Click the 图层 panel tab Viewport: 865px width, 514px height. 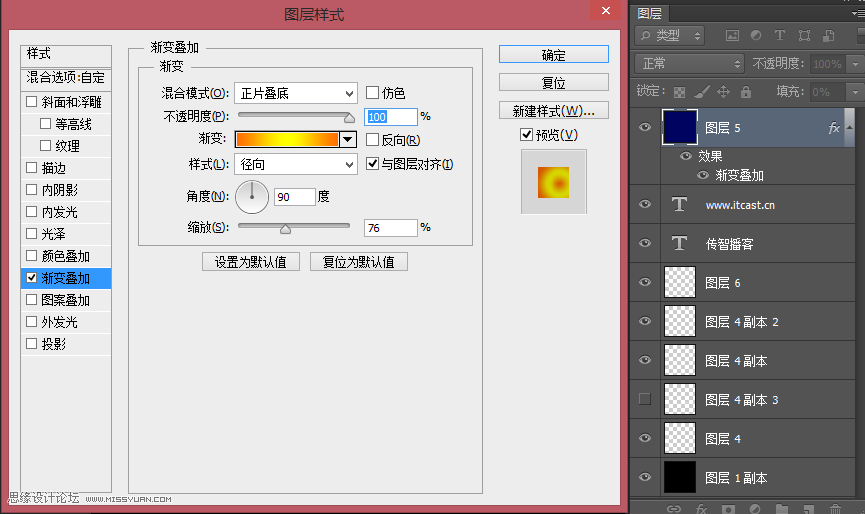649,13
